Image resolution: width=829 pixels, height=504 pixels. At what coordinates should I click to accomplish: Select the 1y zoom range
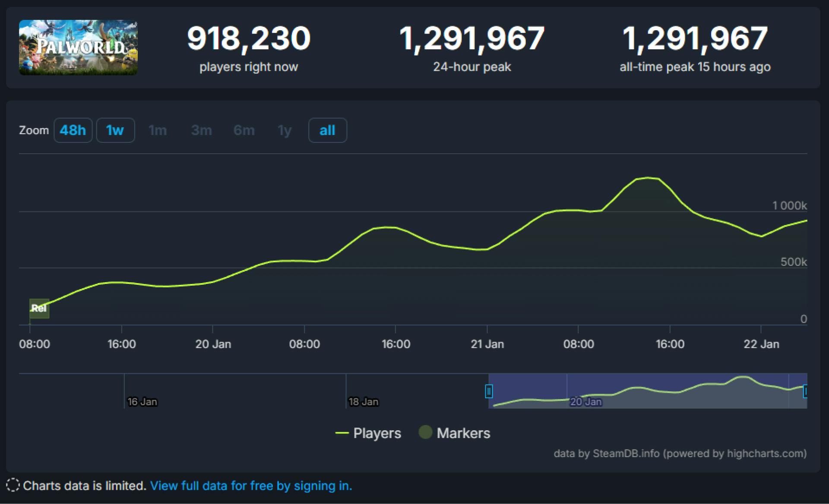click(285, 130)
